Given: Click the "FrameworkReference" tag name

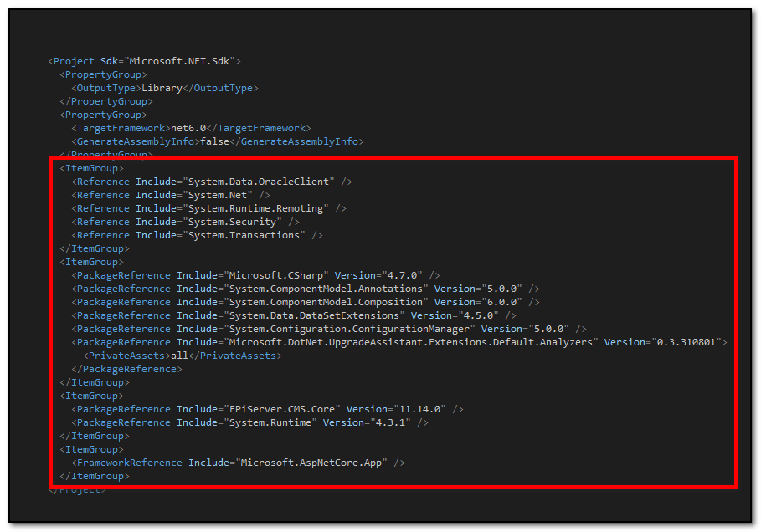Looking at the screenshot, I should click(130, 463).
